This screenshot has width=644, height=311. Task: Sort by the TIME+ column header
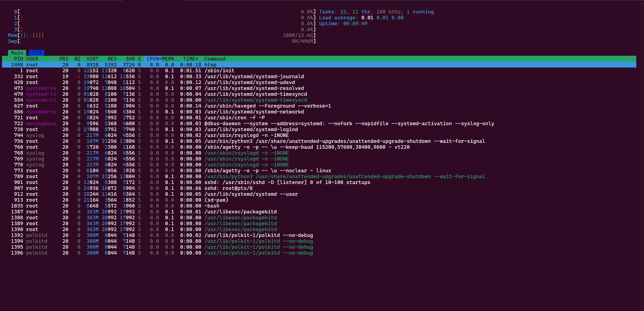[191, 59]
